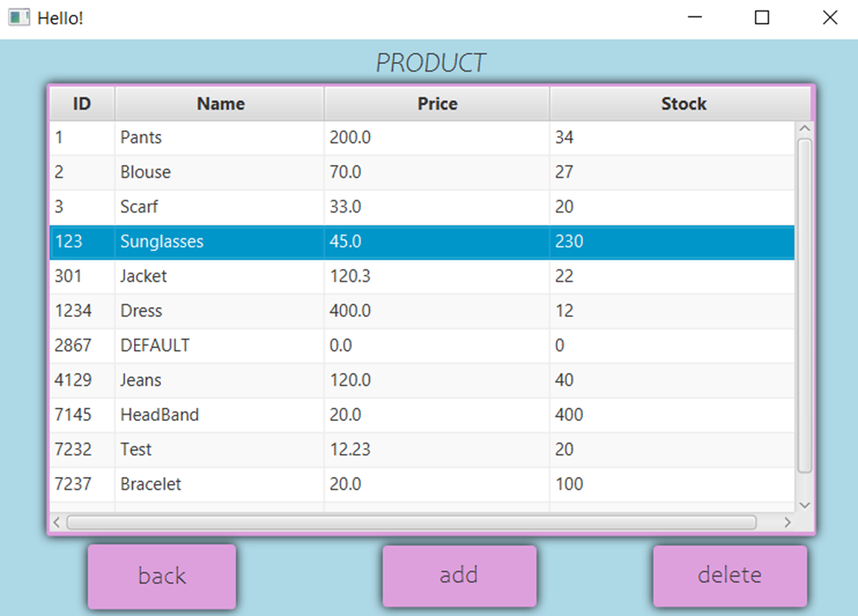Close the Hello! window
This screenshot has height=616, width=858.
[x=830, y=17]
